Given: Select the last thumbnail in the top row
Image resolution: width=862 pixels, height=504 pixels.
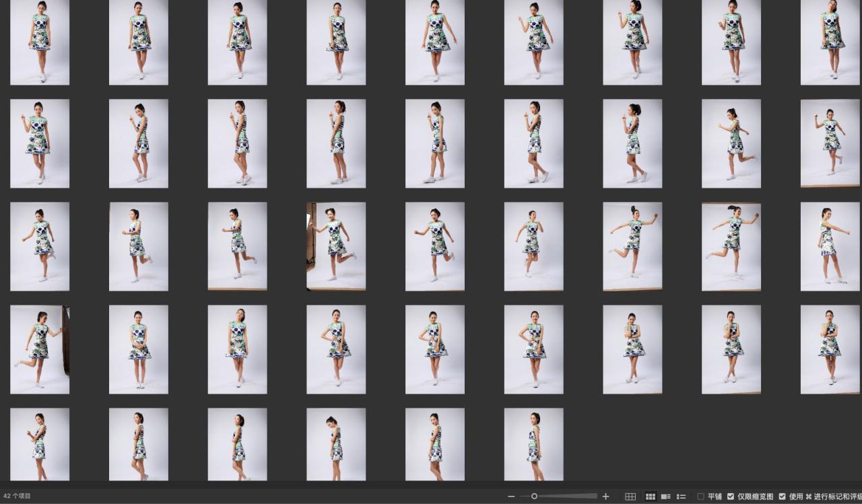Looking at the screenshot, I should point(830,42).
